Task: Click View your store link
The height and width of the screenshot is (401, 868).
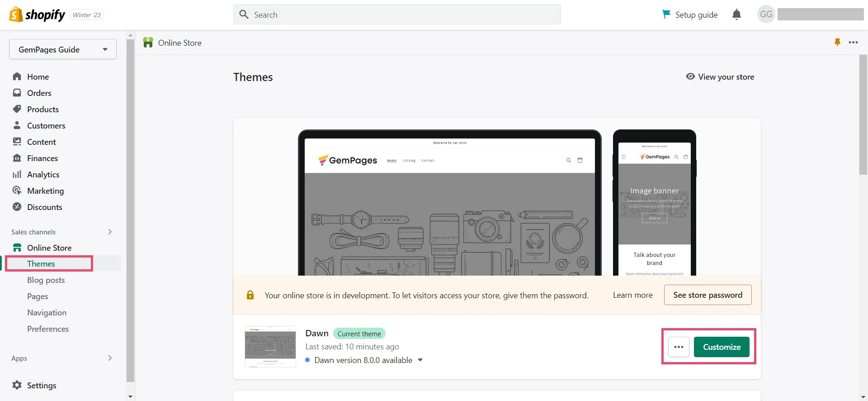Action: tap(726, 77)
